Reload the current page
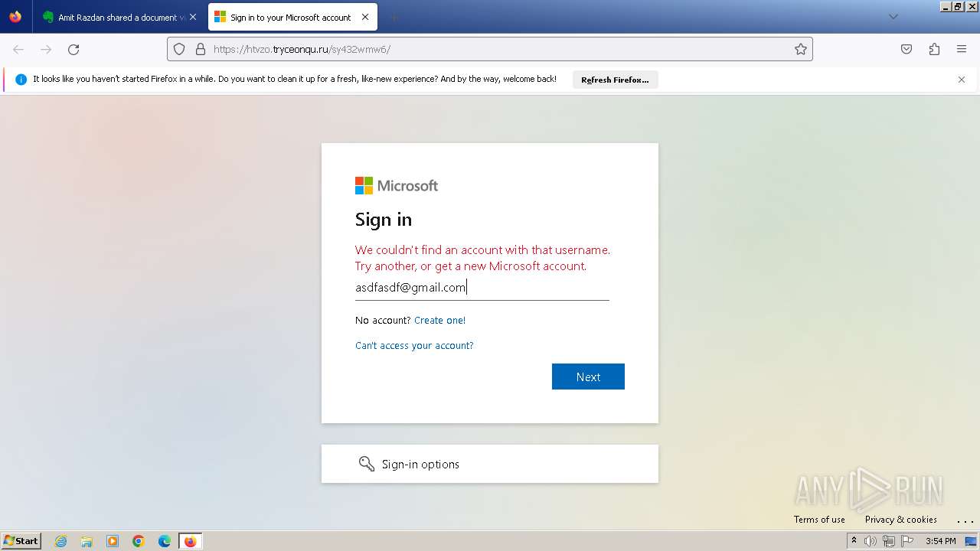This screenshot has width=980, height=551. click(73, 49)
